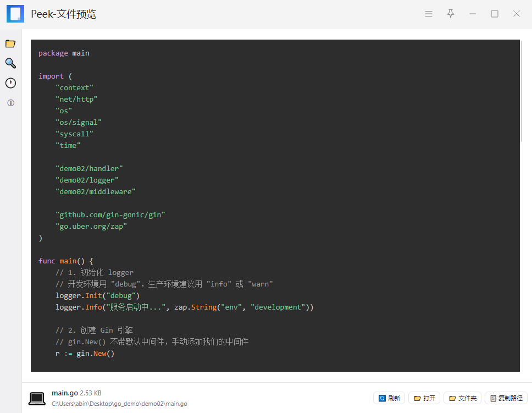Click the file path C:\Users\abin\Desktop\go_demo\demo02\main.go

(119, 404)
